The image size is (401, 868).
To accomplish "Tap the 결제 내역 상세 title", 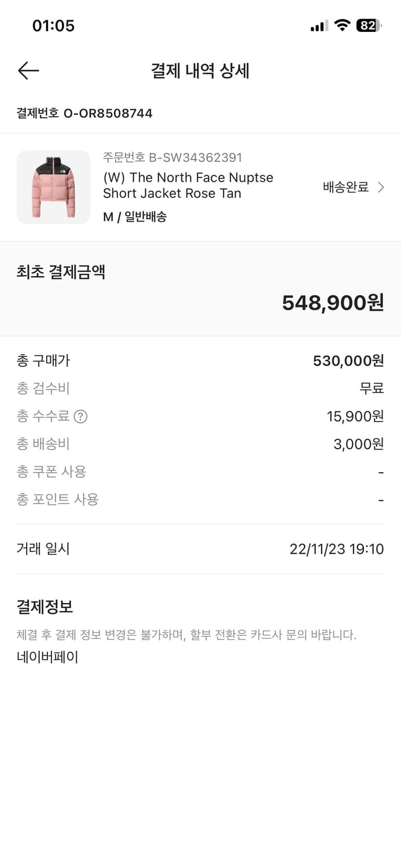I will [200, 71].
